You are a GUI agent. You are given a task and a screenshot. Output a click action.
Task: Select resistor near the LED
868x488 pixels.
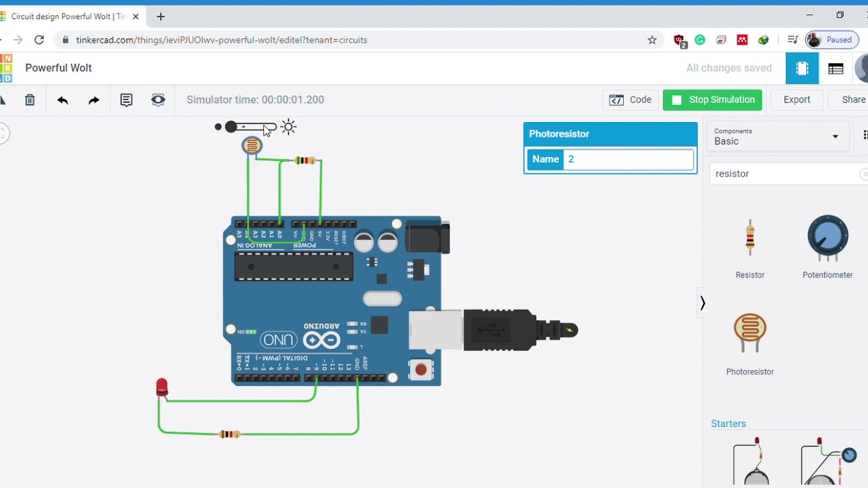point(230,434)
